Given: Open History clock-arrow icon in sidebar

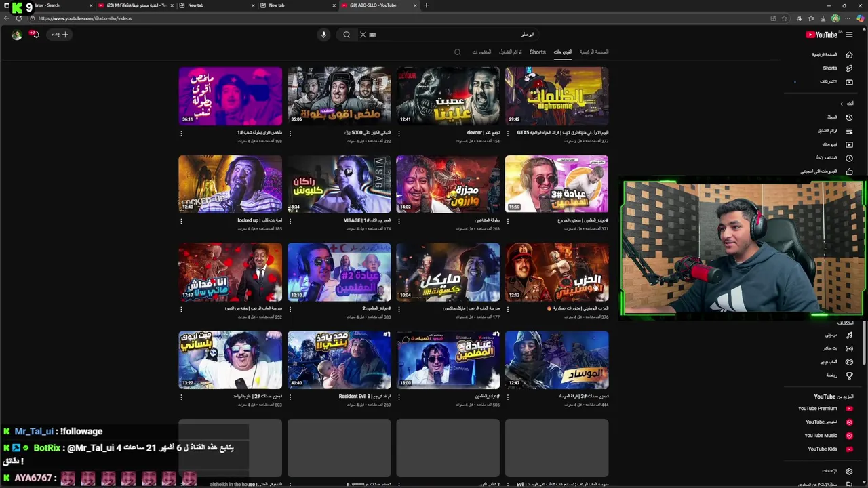Looking at the screenshot, I should click(x=849, y=117).
